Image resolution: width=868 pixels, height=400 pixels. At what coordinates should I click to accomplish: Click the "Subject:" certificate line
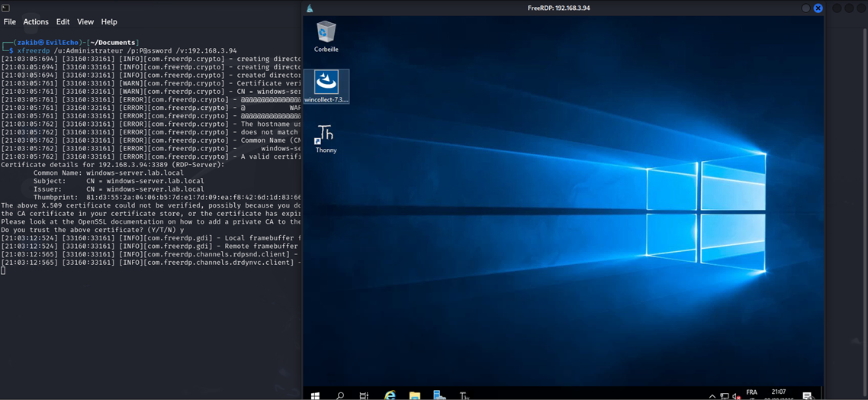pyautogui.click(x=118, y=181)
